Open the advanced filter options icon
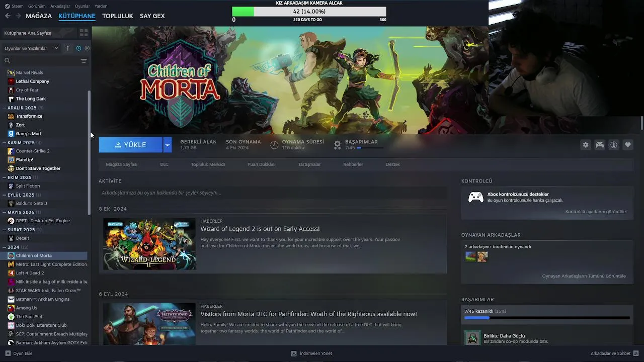The image size is (644, 362). pos(84,61)
